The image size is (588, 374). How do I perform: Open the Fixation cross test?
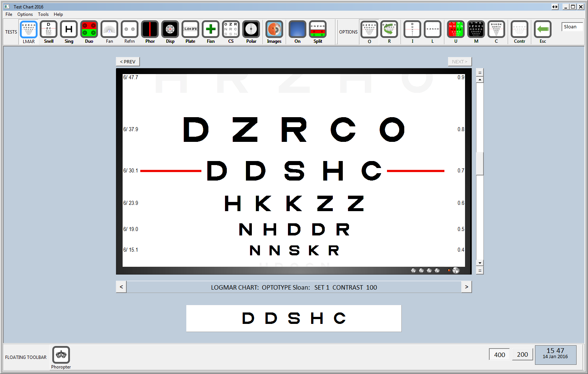point(211,29)
